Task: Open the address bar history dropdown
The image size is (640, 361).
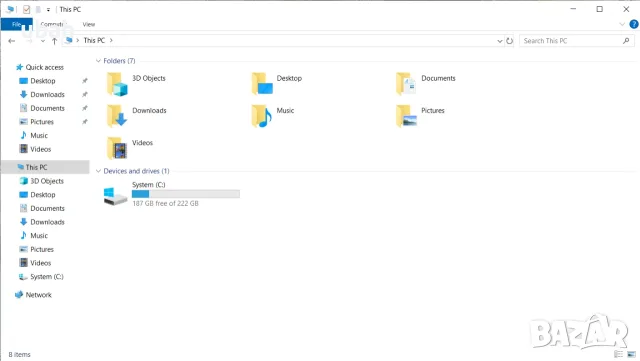Action: tap(499, 41)
